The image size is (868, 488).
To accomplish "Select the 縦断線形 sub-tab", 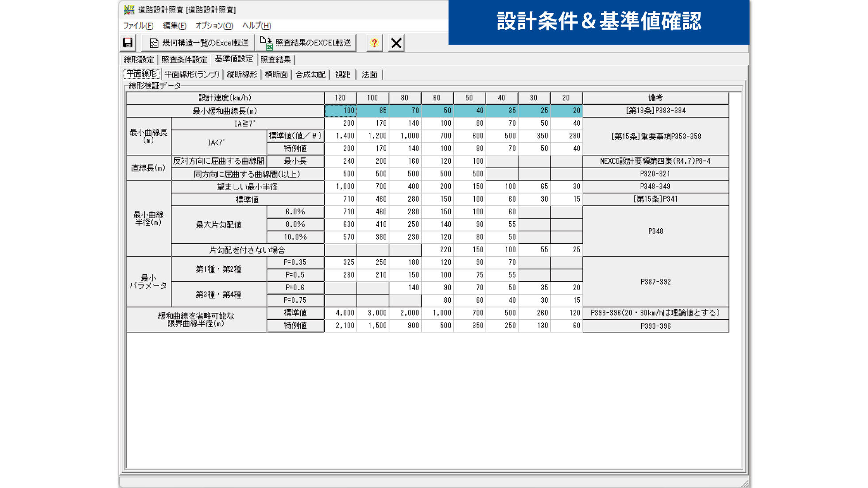I will 242,74.
